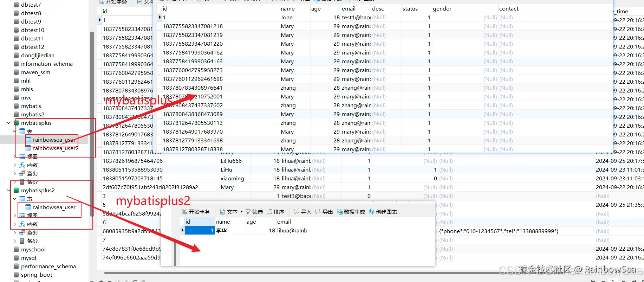Image resolution: width=644 pixels, height=282 pixels.
Task: Expand the 查询 node under mybatisplus2
Action: (15, 232)
